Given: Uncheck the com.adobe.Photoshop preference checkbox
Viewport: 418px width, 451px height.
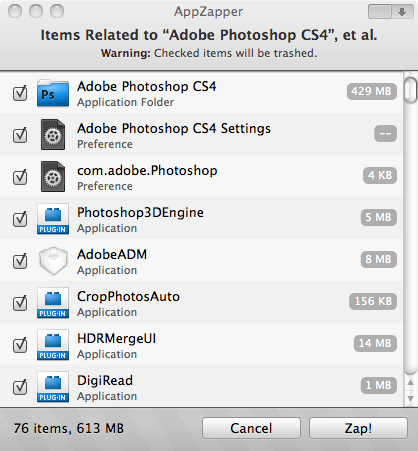Looking at the screenshot, I should [x=20, y=177].
